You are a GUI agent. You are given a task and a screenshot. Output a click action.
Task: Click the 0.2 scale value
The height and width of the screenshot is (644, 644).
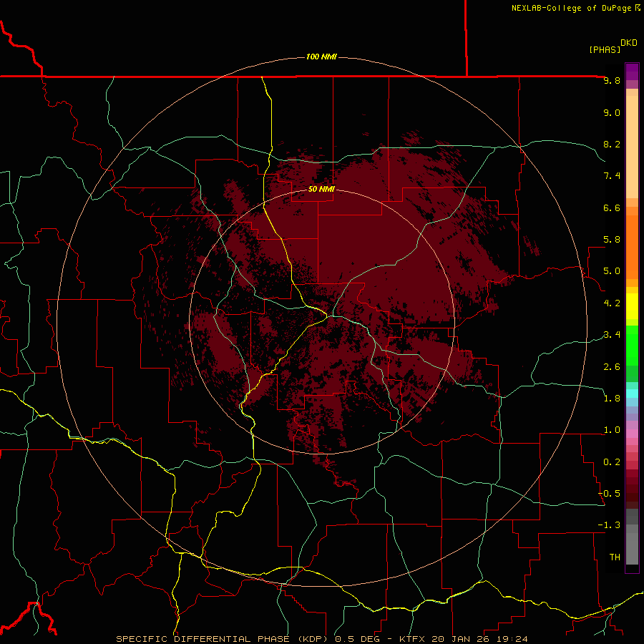tap(612, 462)
